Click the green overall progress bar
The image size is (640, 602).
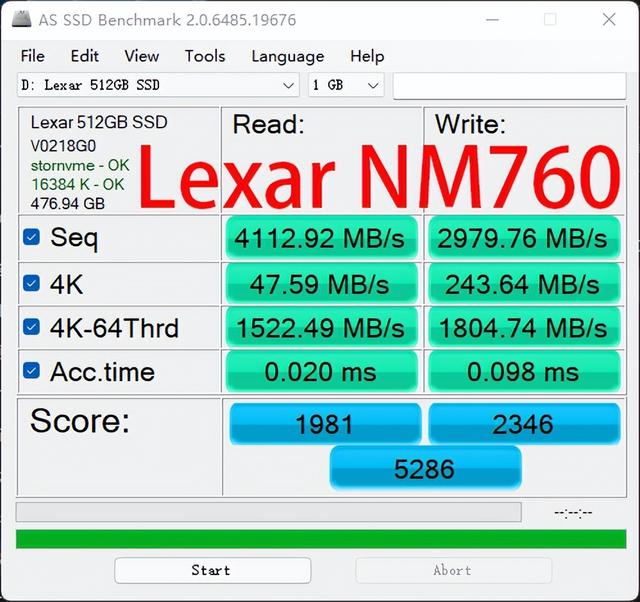pyautogui.click(x=321, y=539)
